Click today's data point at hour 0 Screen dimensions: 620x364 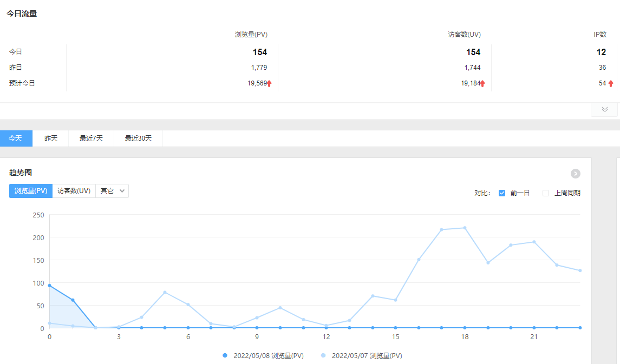[50, 286]
